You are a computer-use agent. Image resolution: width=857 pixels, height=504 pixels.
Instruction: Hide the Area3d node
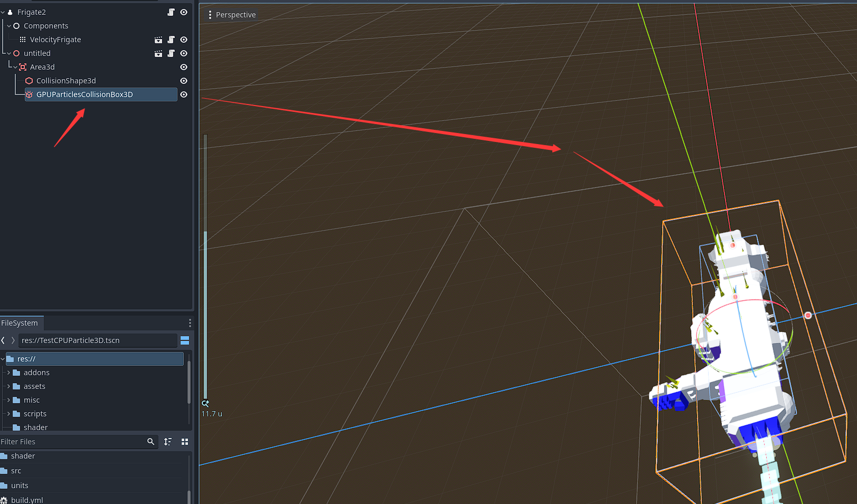coord(184,67)
